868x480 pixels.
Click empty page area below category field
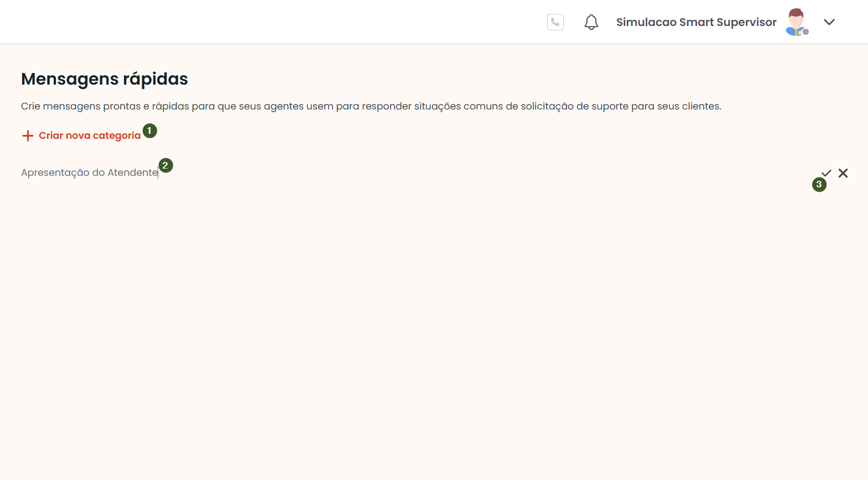432,332
